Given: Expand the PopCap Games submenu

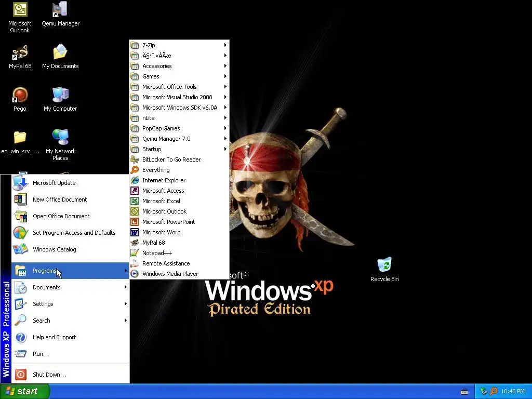Looking at the screenshot, I should 179,128.
